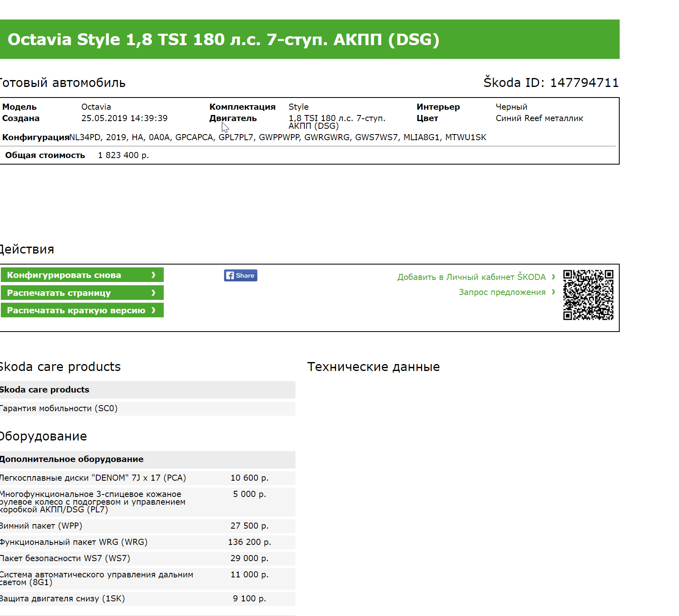Click the 'Зимний пакет (WPP)' row
Viewport: 679px width, 616px height.
click(x=148, y=526)
